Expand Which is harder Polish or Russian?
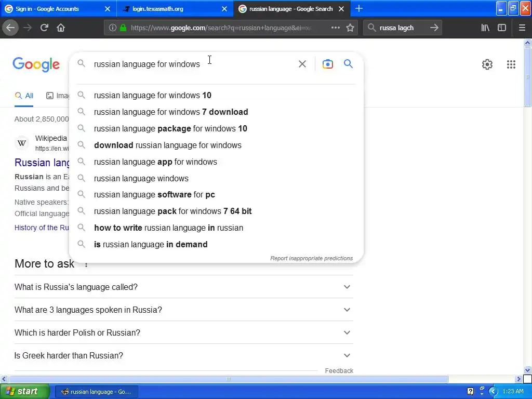Screen dimensions: 532x399 click(x=183, y=332)
